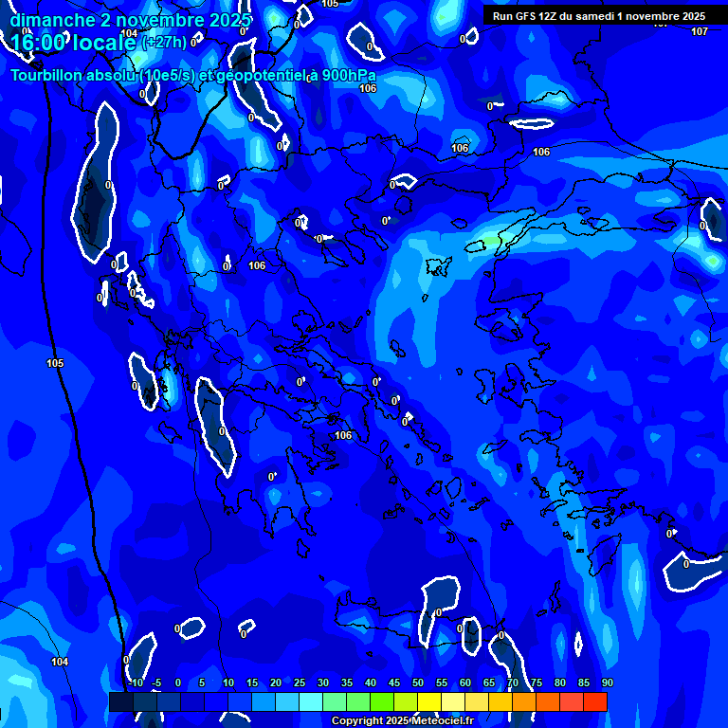The height and width of the screenshot is (728, 728).
Task: Click the "(+27h)" forecast offset label
Action: click(164, 42)
